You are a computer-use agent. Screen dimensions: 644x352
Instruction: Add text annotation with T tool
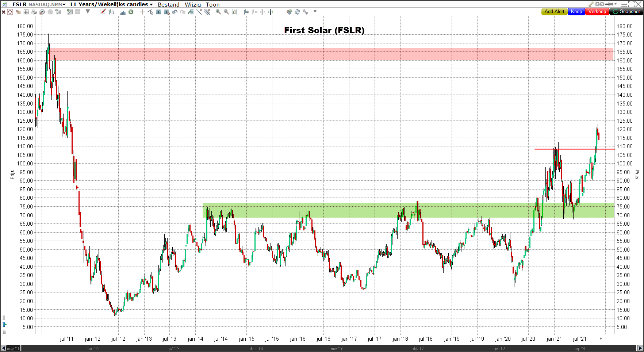(158, 12)
